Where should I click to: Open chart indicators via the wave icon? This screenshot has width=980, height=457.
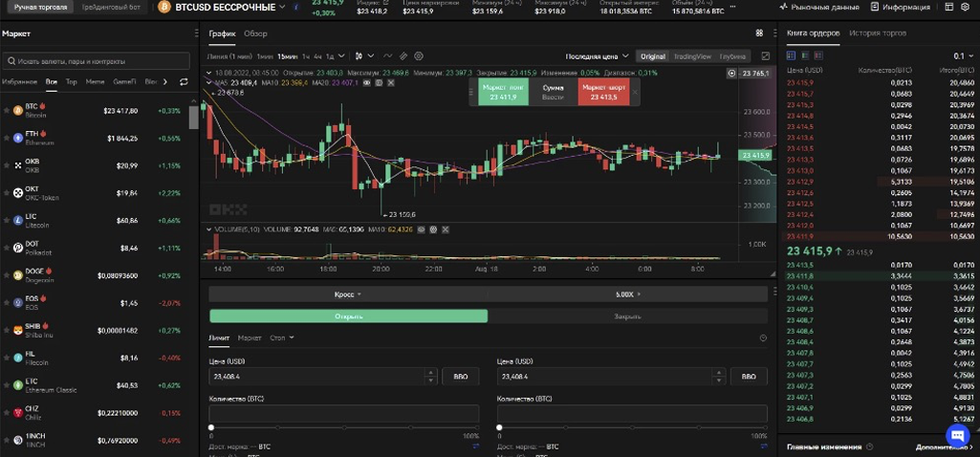coord(387,56)
